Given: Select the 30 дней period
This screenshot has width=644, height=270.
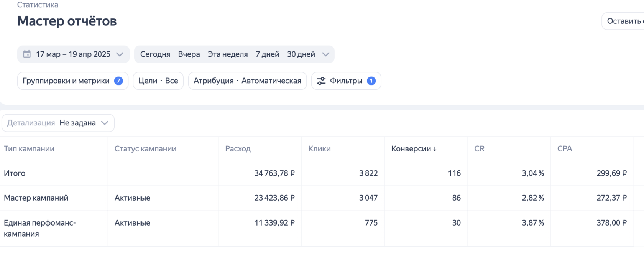Looking at the screenshot, I should (x=301, y=54).
